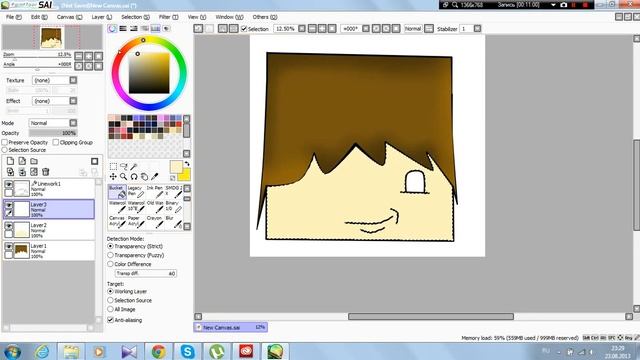
Task: Create a new linework layer
Action: [x=22, y=161]
